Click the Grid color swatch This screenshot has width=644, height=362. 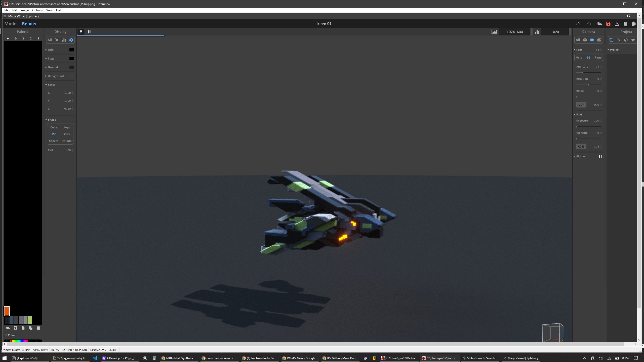(x=72, y=50)
